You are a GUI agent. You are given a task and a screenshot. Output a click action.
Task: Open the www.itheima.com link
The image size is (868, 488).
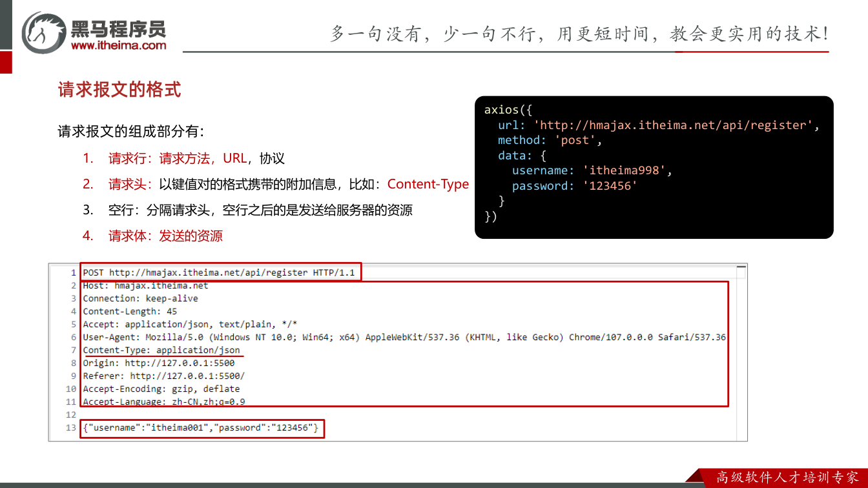click(x=118, y=45)
